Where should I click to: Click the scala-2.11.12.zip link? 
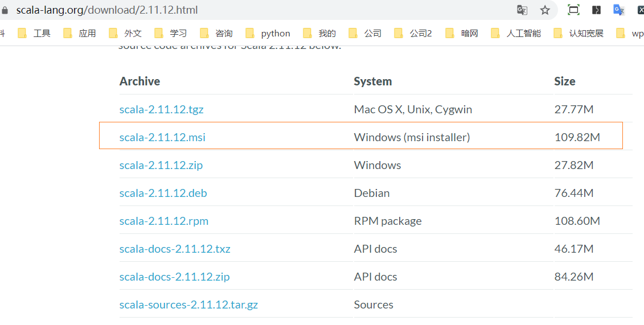[161, 165]
